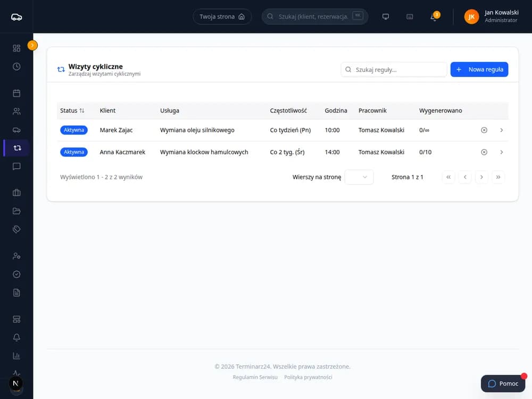This screenshot has height=399, width=532.
Task: Expand Marek Zajac row chevron
Action: coord(502,130)
